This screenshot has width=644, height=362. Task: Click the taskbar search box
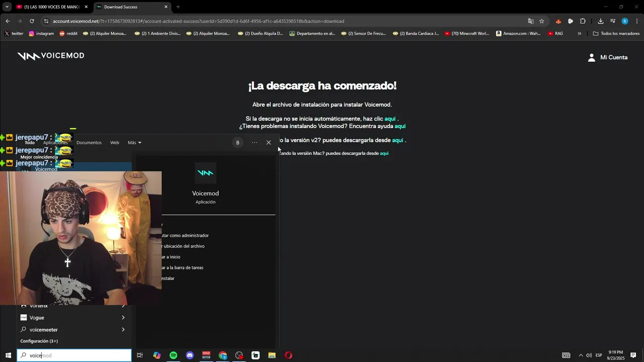pyautogui.click(x=74, y=355)
